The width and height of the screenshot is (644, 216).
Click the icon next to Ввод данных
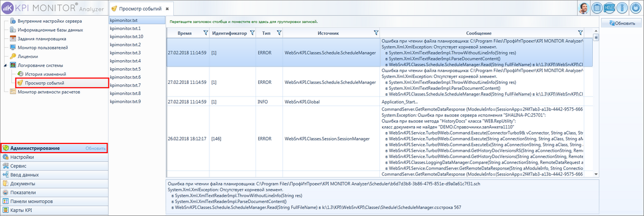click(5, 175)
